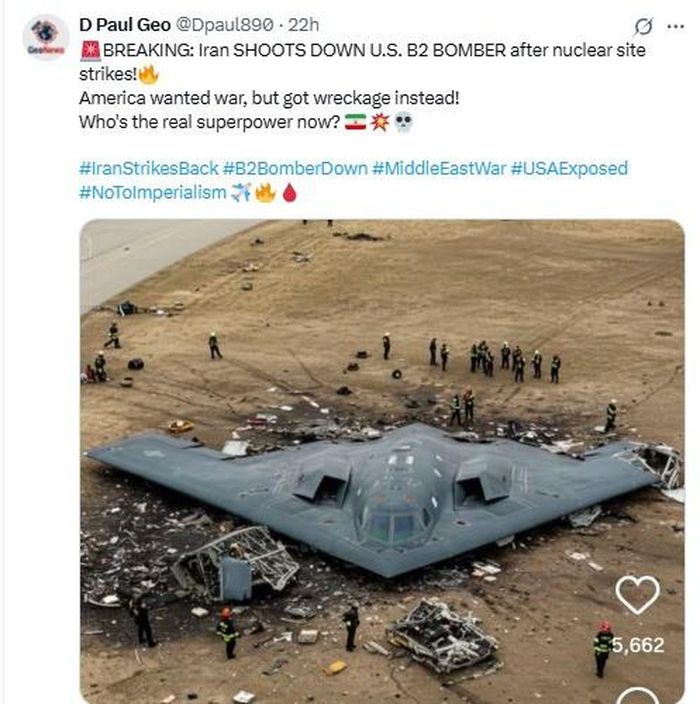Viewport: 700px width, 704px height.
Task: Click the GeoNews profile avatar
Action: point(45,38)
